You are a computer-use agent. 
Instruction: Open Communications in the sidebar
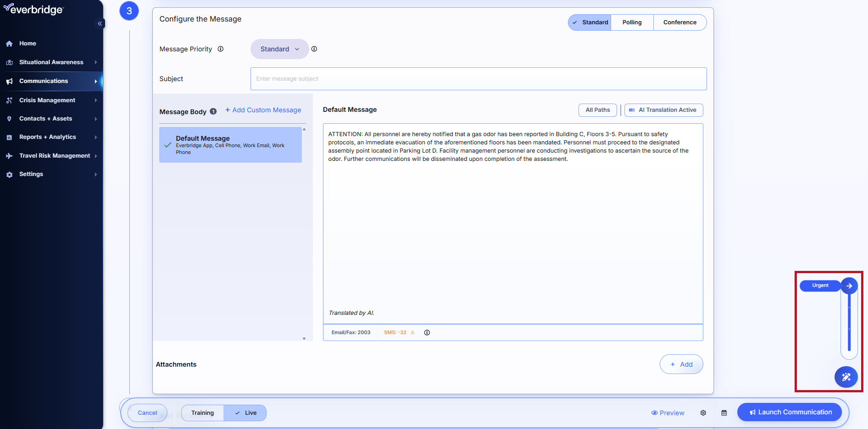44,81
